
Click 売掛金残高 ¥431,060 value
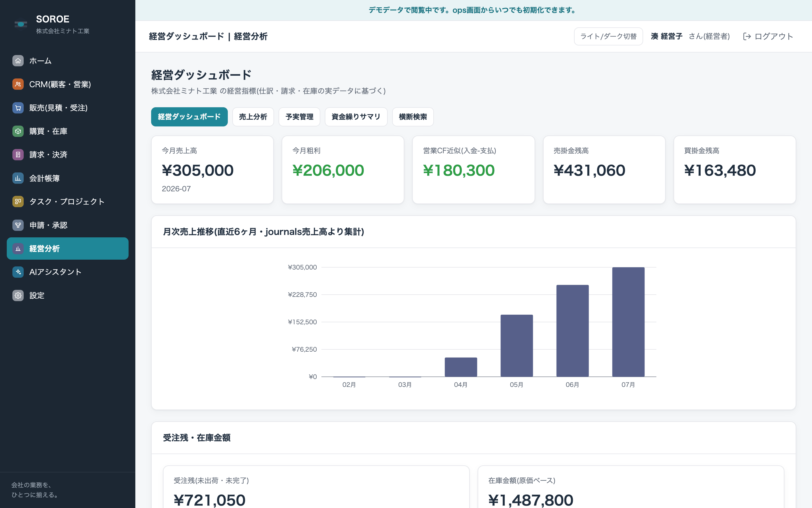[590, 170]
